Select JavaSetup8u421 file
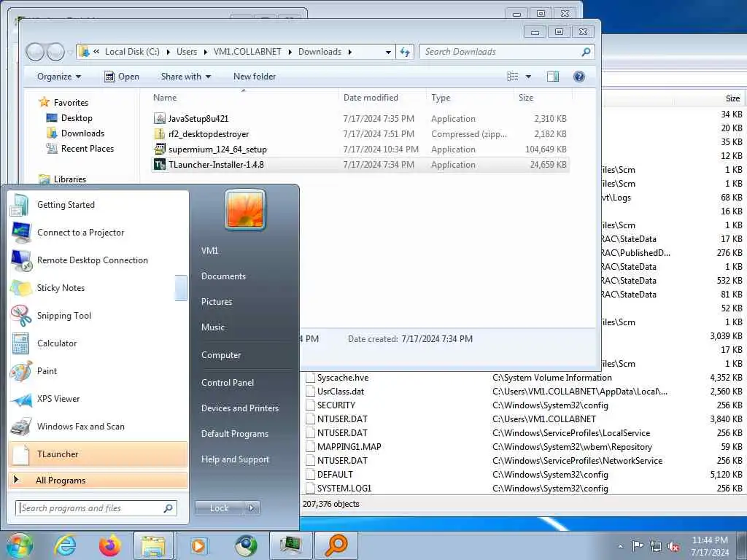This screenshot has width=747, height=560. click(x=360, y=119)
